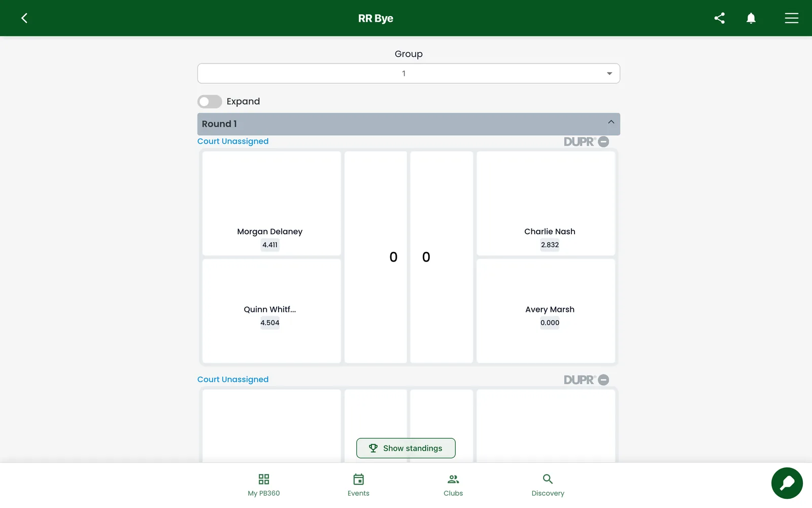The height and width of the screenshot is (508, 812).
Task: Open notifications bell
Action: click(x=751, y=18)
